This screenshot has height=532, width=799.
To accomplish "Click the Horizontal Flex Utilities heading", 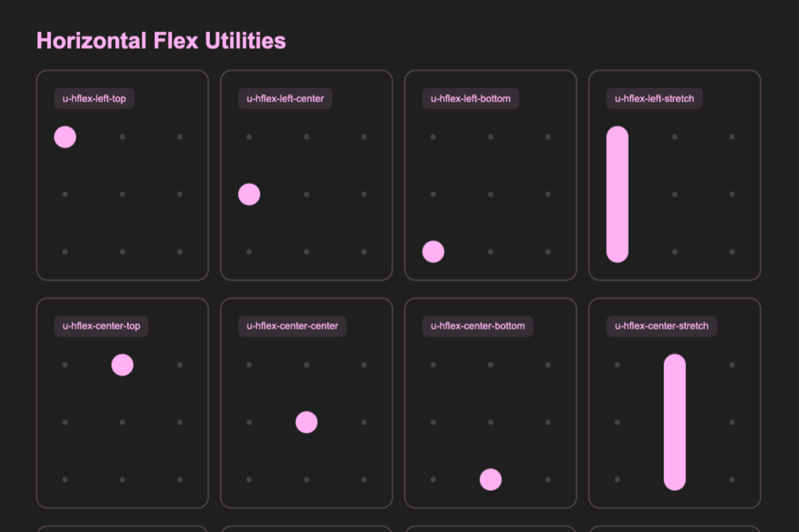I will point(161,40).
